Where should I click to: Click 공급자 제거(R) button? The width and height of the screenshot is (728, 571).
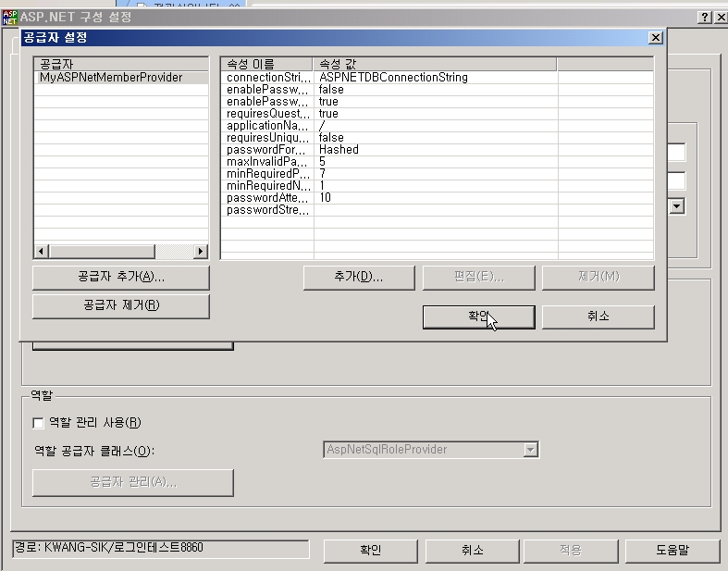click(x=121, y=305)
